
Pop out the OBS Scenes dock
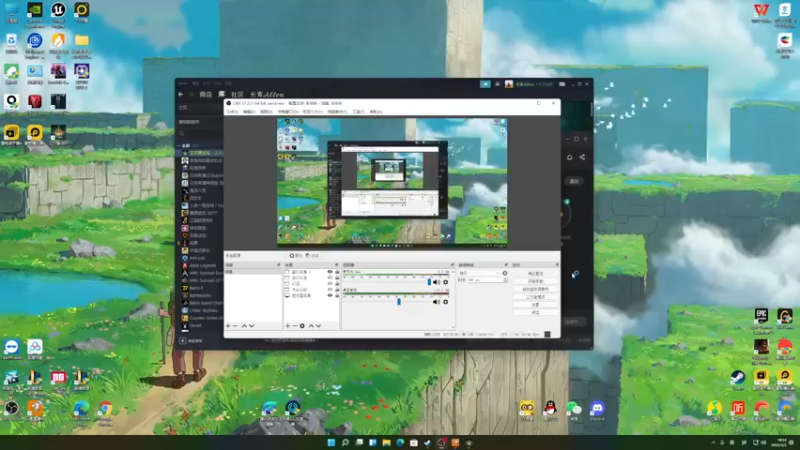coord(279,265)
